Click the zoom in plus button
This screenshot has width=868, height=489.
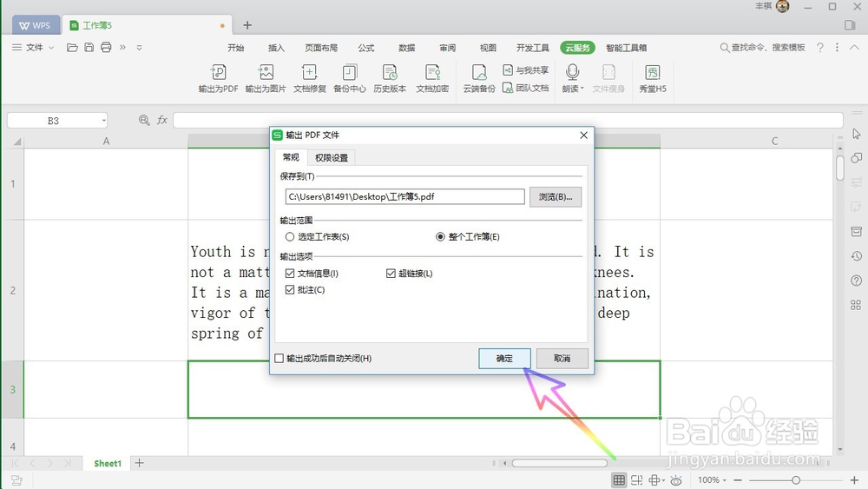click(x=854, y=480)
